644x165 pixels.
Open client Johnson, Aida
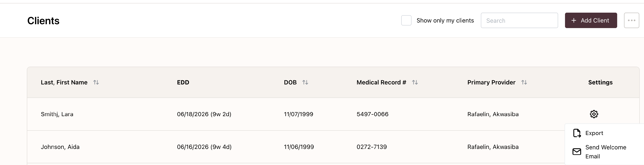pyautogui.click(x=60, y=147)
